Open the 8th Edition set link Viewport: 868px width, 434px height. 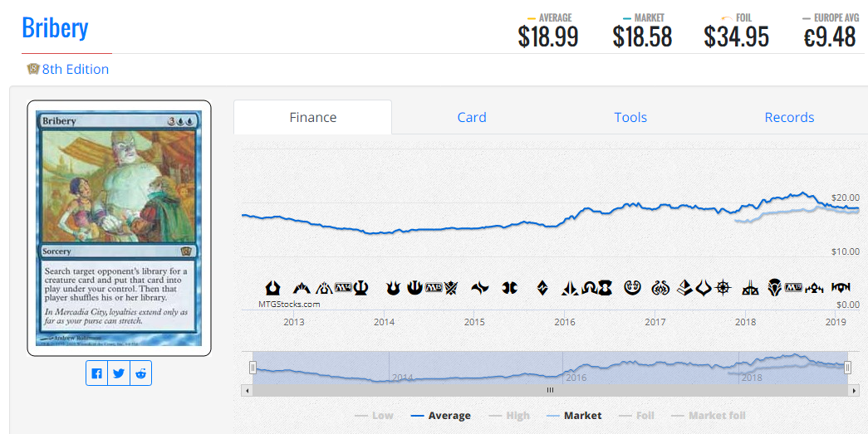76,69
